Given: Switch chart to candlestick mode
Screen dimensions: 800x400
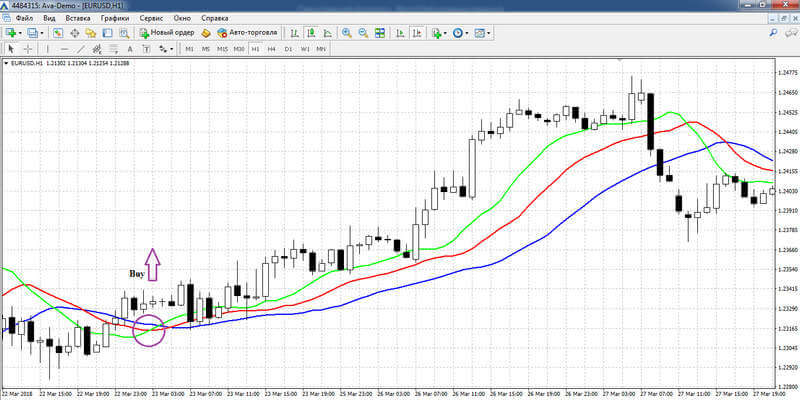Looking at the screenshot, I should [311, 33].
